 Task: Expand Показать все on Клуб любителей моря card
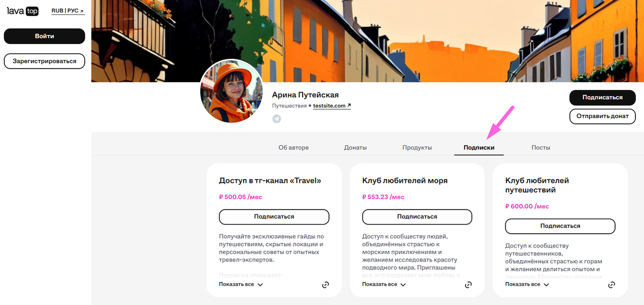(384, 285)
